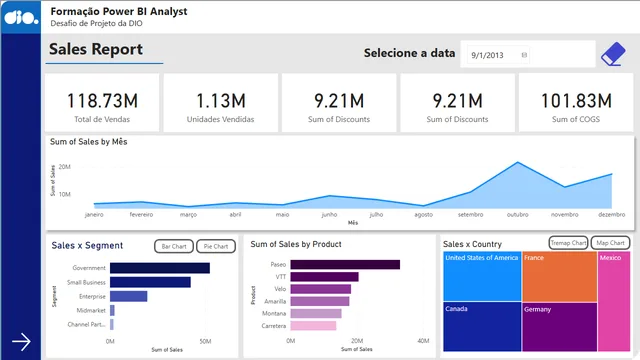Click the Germany treemap tile
640x360 pixels.
click(560, 327)
